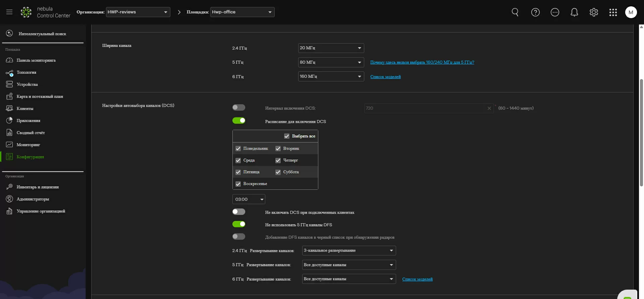The height and width of the screenshot is (299, 644).
Task: Disable the DCS schedule toggle
Action: click(x=239, y=121)
